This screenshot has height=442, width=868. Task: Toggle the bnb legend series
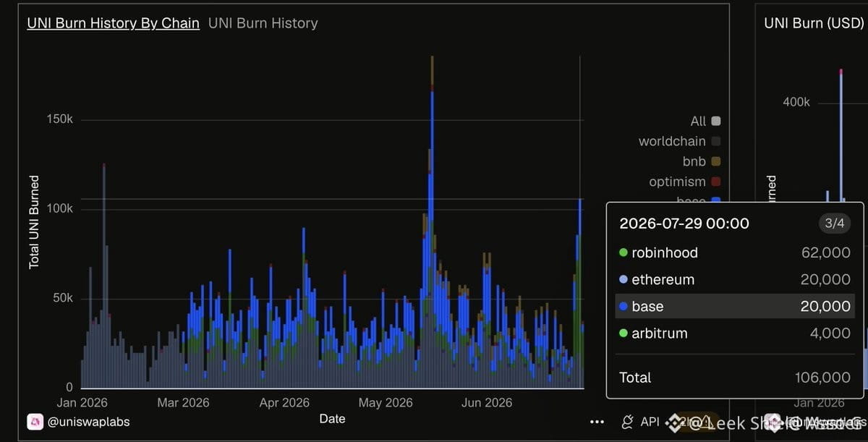point(702,161)
